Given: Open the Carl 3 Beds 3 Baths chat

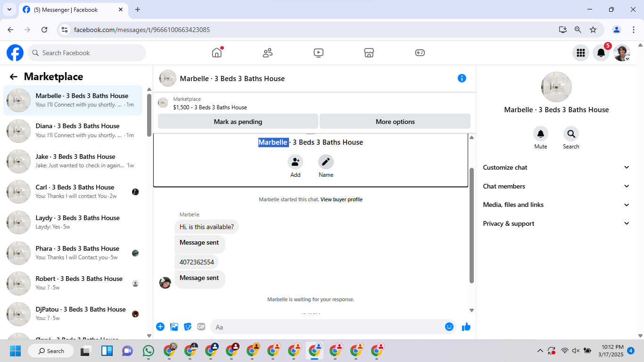Looking at the screenshot, I should (73, 192).
